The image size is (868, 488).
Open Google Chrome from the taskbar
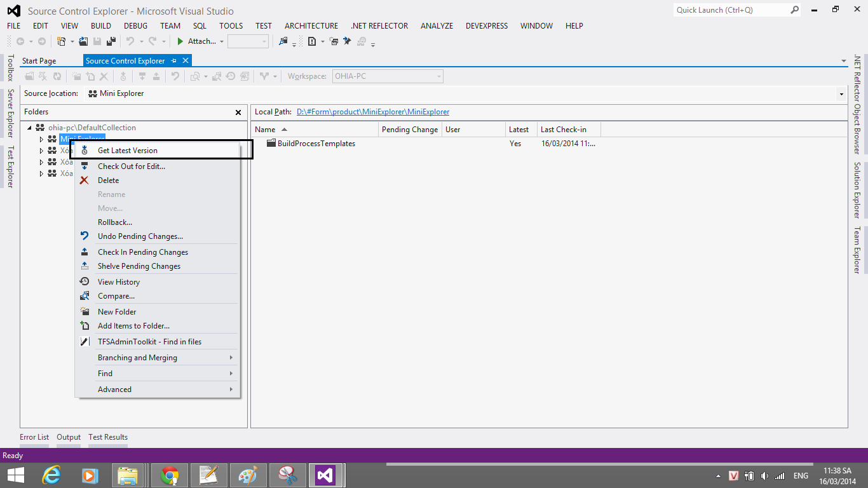169,475
